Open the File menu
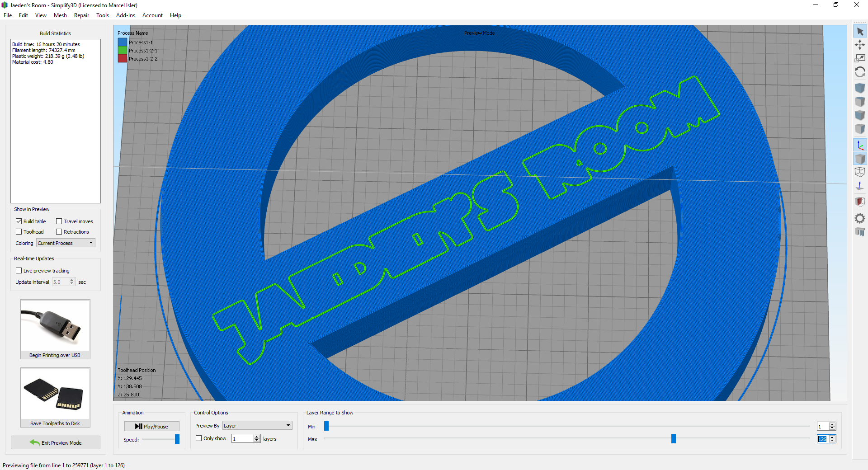Screen dimensions: 868x470 tap(8, 15)
